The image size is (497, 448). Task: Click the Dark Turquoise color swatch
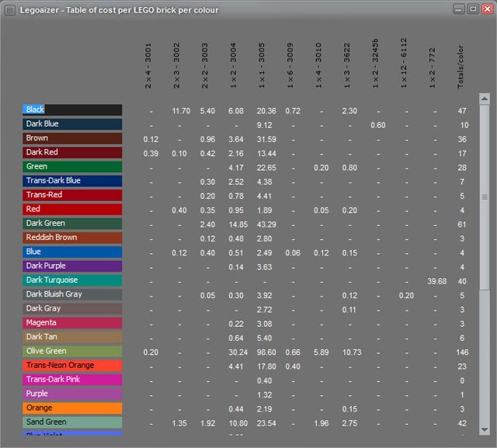coord(71,280)
